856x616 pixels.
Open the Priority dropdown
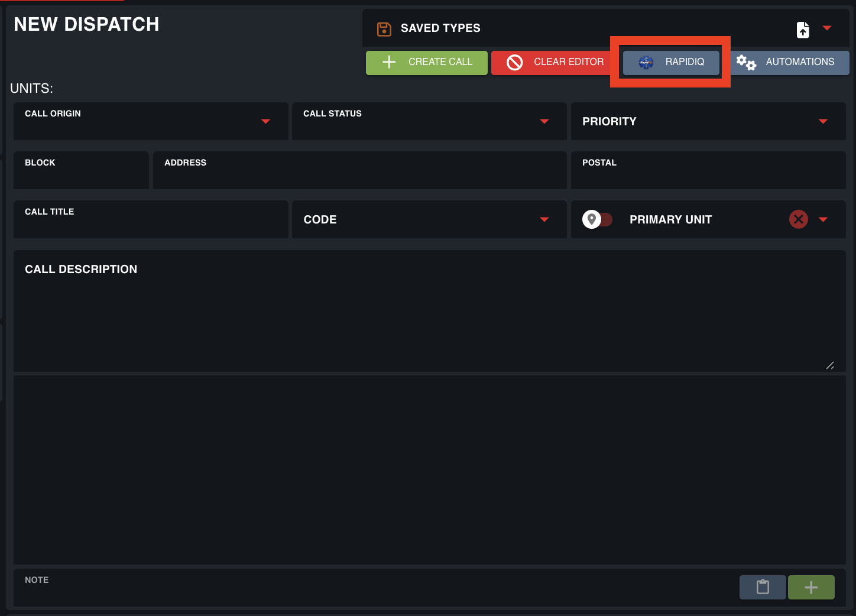823,121
